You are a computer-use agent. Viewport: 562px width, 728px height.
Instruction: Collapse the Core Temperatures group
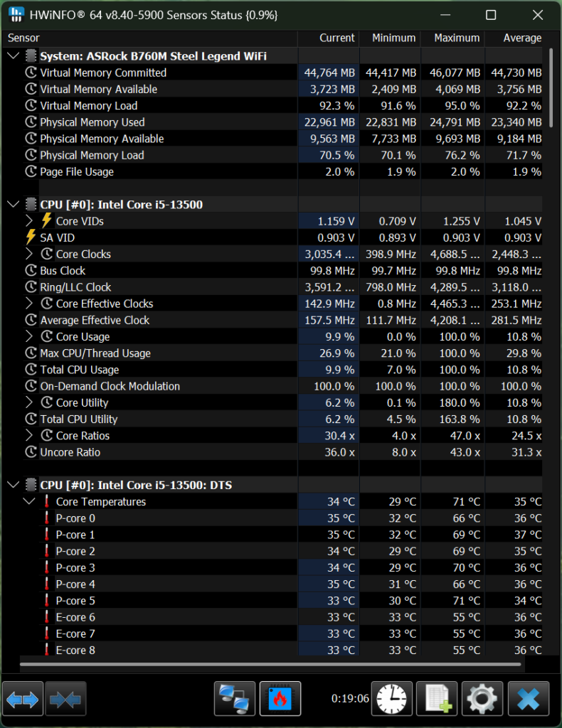(29, 502)
